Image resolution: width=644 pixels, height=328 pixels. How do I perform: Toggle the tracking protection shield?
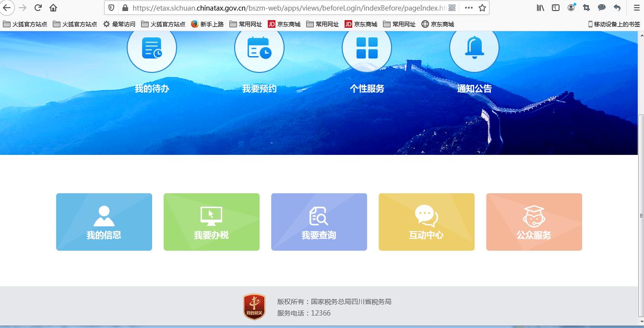[x=111, y=8]
